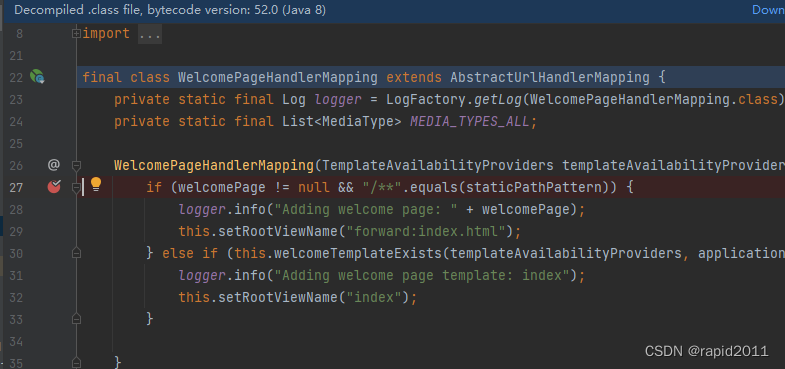Click line number 29 in the gutter
785x369 pixels.
(x=16, y=231)
